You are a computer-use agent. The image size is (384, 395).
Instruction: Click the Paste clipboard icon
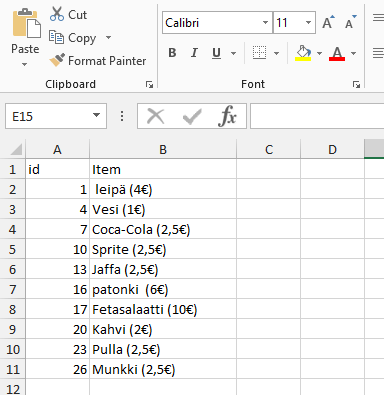click(27, 23)
